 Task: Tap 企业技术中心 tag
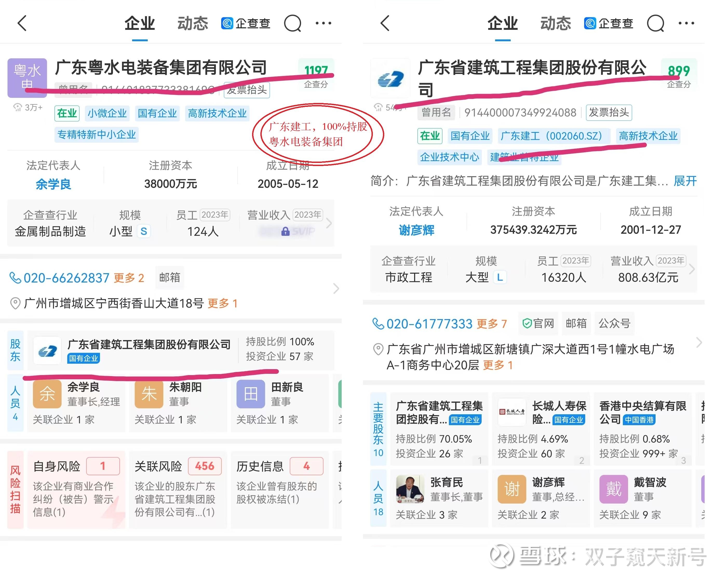point(450,157)
